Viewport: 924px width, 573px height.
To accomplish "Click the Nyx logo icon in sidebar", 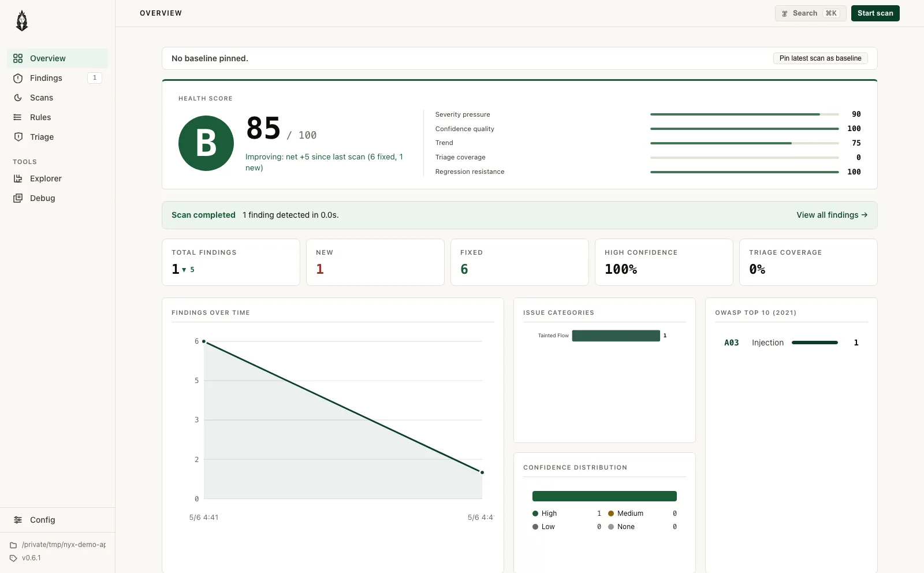I will coord(22,21).
